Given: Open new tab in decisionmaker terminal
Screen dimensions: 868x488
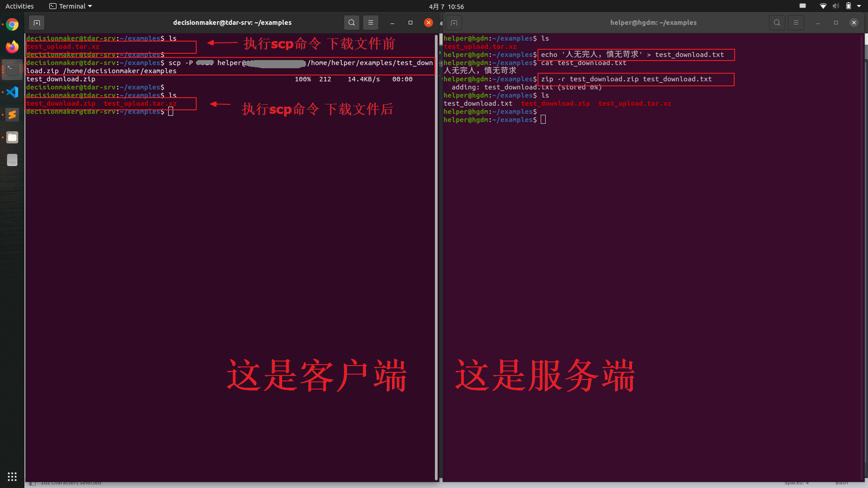Looking at the screenshot, I should 37,23.
